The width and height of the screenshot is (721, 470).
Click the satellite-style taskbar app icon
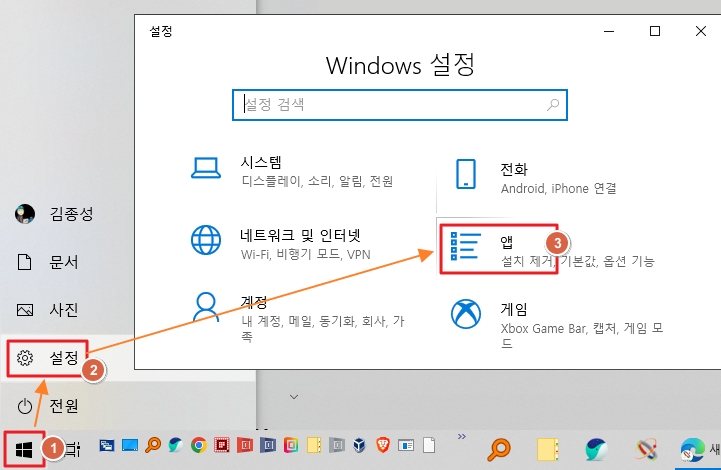[646, 449]
